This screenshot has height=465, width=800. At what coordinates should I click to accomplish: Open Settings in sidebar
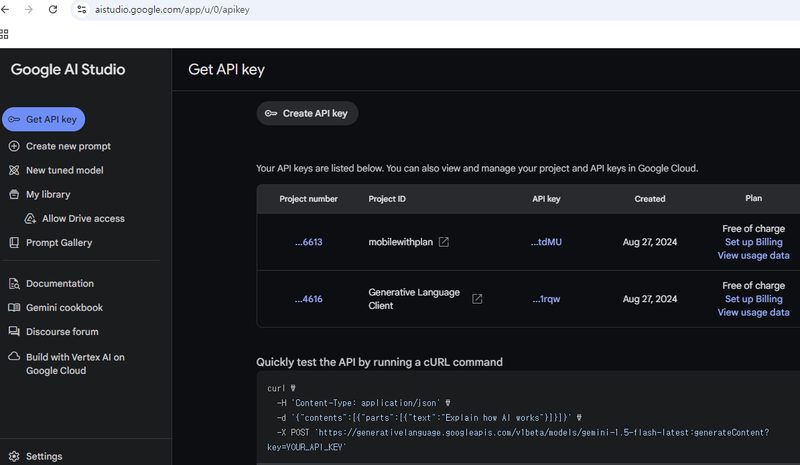coord(44,456)
